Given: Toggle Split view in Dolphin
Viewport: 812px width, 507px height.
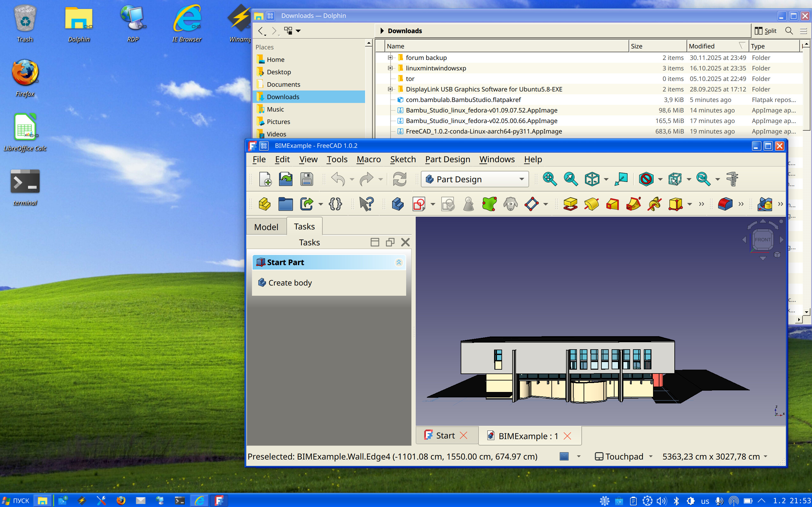Looking at the screenshot, I should (766, 31).
